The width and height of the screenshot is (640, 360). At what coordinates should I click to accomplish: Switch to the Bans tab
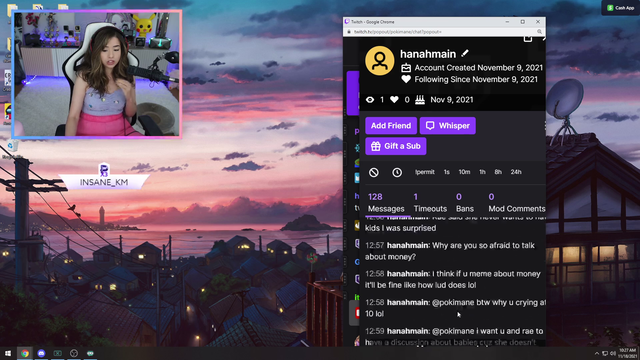click(464, 203)
